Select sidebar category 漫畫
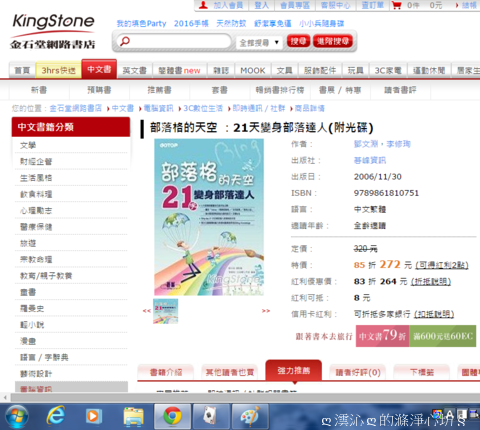The height and width of the screenshot is (430, 480). tap(28, 341)
